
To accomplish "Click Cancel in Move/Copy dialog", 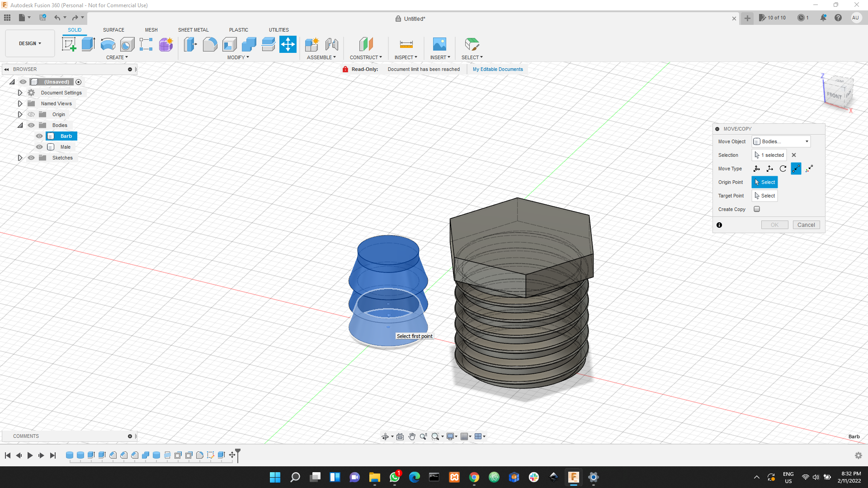I will pos(806,225).
